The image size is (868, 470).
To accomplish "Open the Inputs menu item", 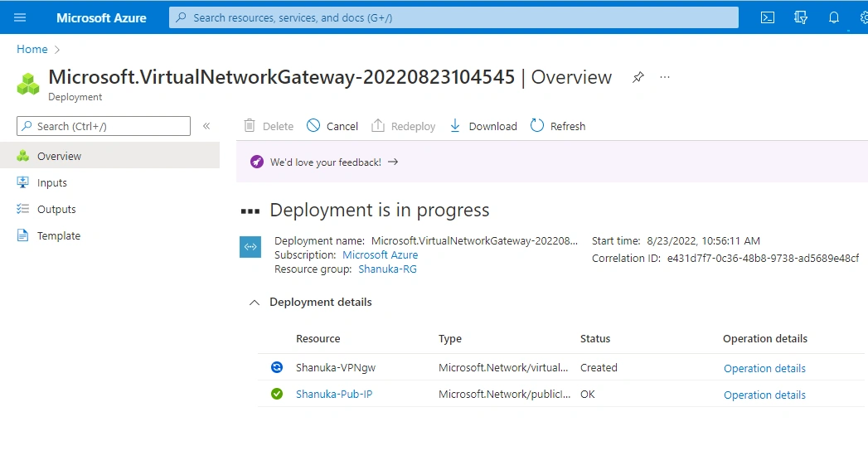I will (x=109, y=182).
